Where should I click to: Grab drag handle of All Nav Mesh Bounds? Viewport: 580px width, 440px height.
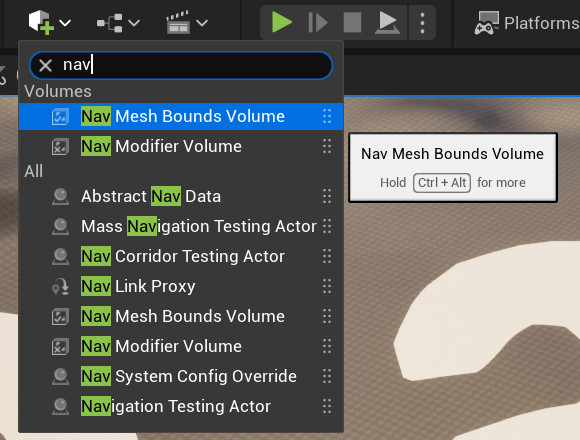click(327, 317)
